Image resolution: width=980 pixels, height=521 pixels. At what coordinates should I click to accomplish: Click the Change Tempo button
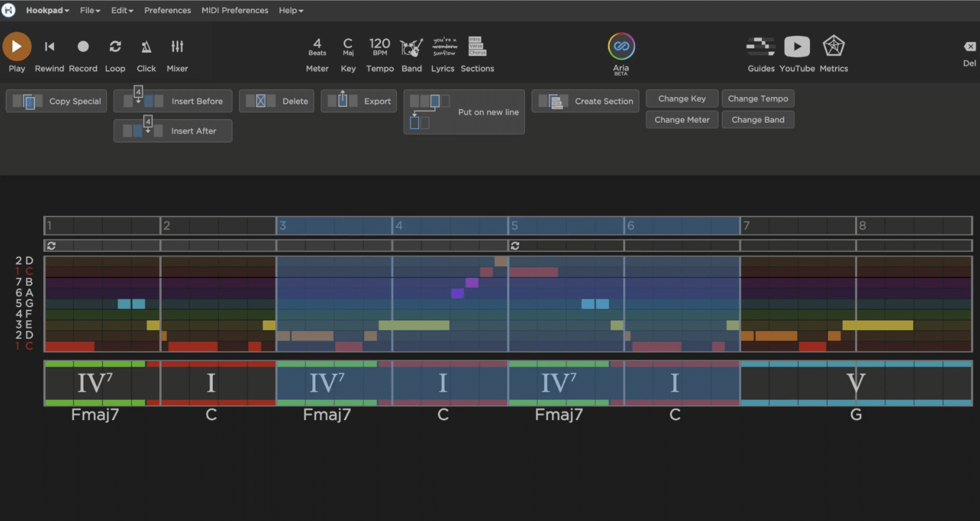[x=758, y=99]
